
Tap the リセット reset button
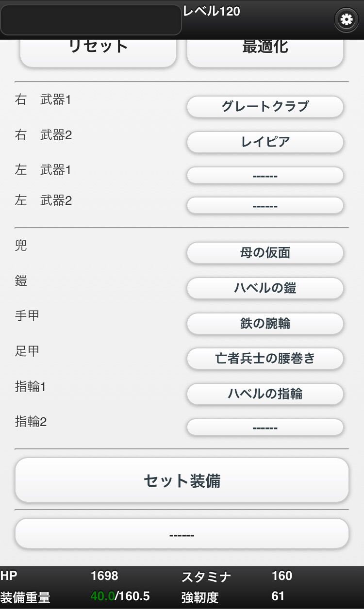pyautogui.click(x=98, y=51)
